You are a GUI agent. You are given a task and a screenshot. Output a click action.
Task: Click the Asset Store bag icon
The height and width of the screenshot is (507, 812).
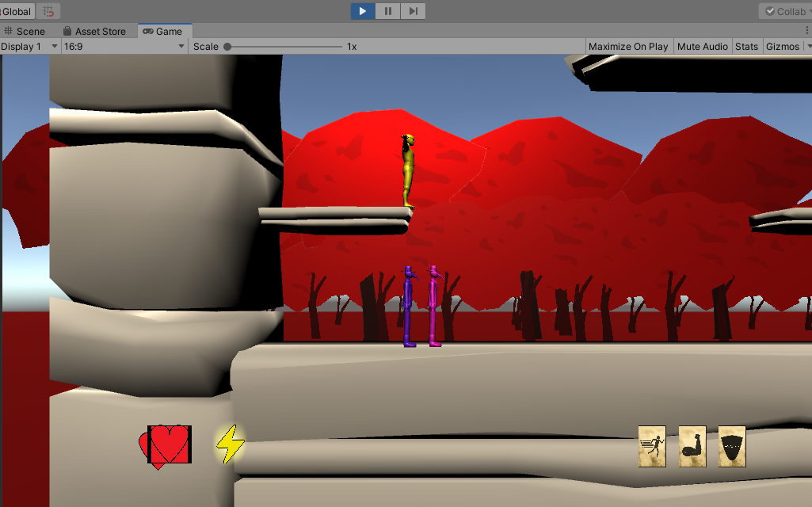point(67,31)
